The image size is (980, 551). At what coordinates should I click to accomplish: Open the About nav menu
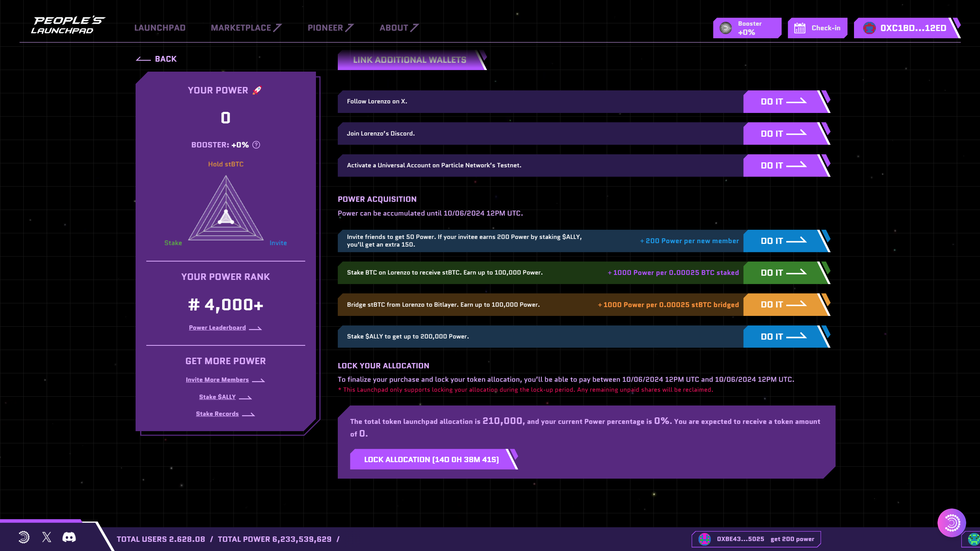pyautogui.click(x=399, y=28)
